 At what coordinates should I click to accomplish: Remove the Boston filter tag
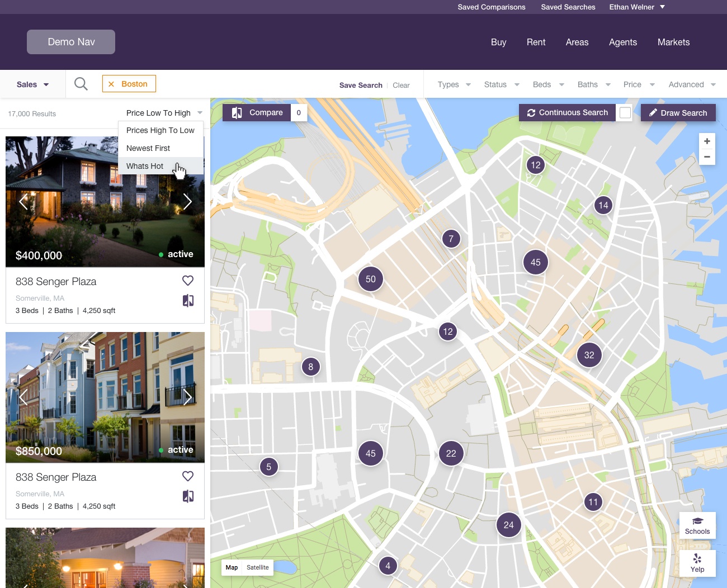pos(111,84)
